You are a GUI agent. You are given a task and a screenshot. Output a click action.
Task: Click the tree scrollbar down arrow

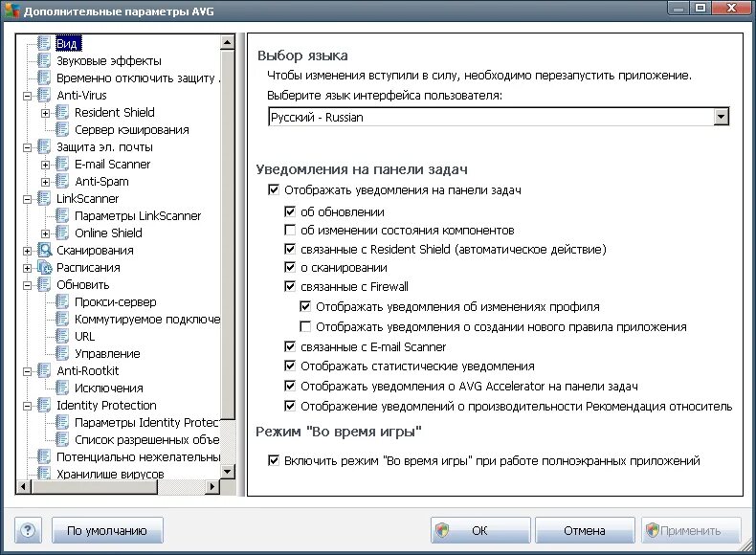227,472
